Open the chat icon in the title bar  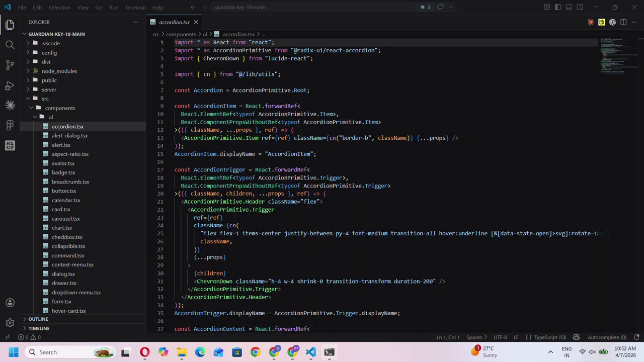pyautogui.click(x=440, y=7)
